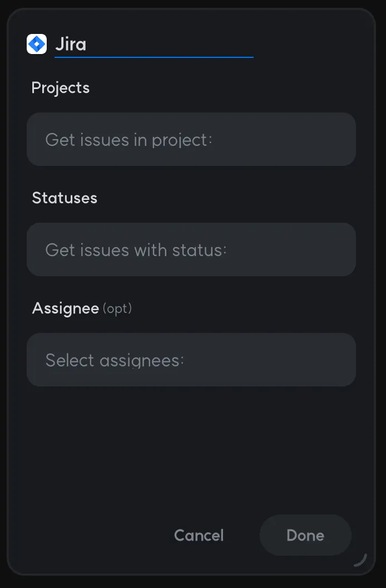Click the Assignee section label
386x588 pixels.
pos(65,308)
